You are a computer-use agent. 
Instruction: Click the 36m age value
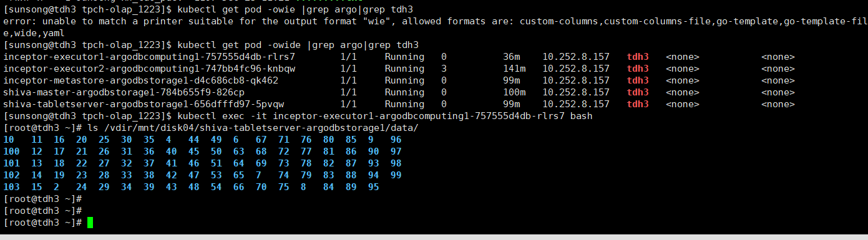[x=511, y=57]
